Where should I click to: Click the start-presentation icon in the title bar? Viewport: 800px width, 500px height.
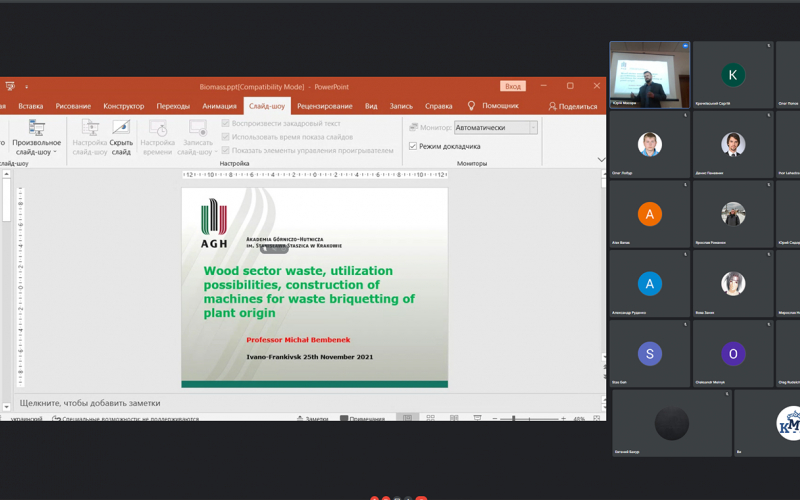point(10,86)
